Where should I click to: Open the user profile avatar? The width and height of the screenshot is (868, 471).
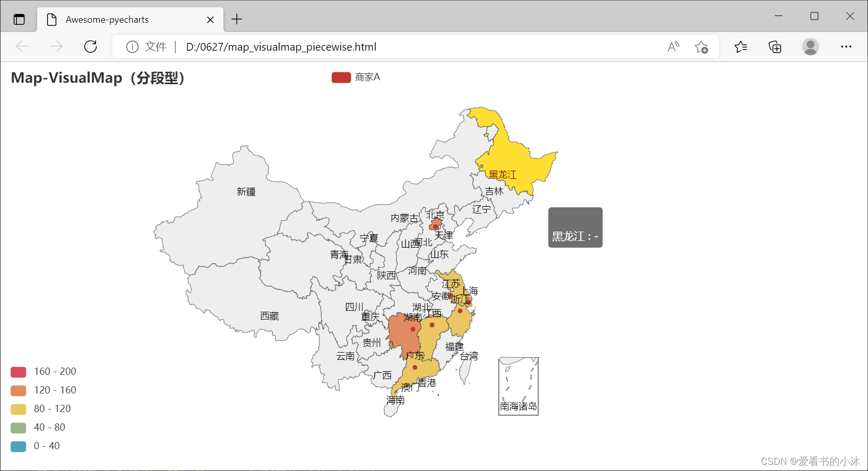pos(811,47)
